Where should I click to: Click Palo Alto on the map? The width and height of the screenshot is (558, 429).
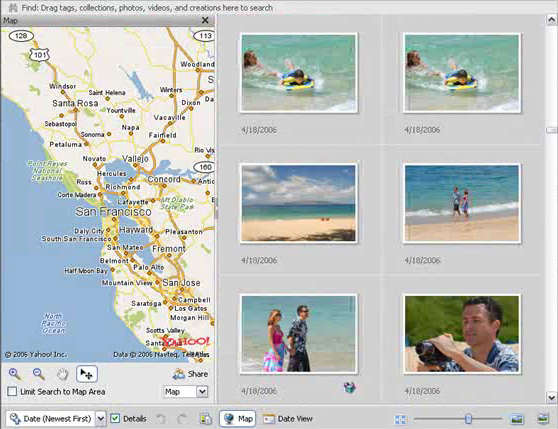(148, 267)
